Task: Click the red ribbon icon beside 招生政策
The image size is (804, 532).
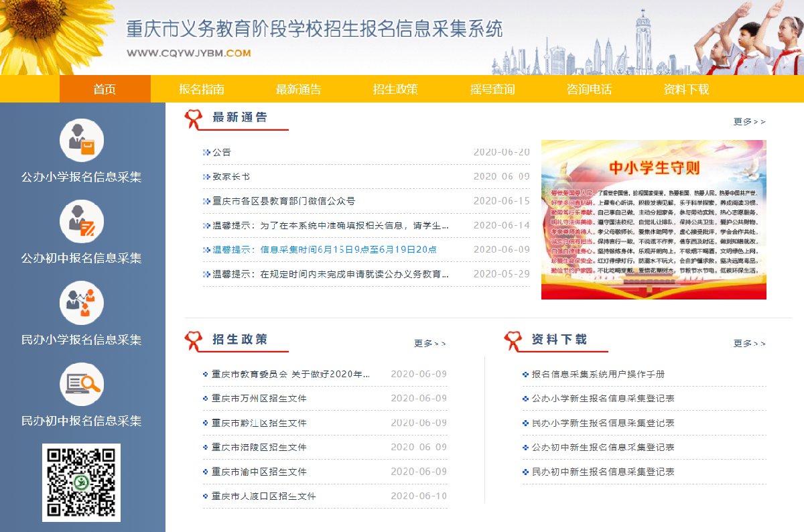Action: point(194,340)
